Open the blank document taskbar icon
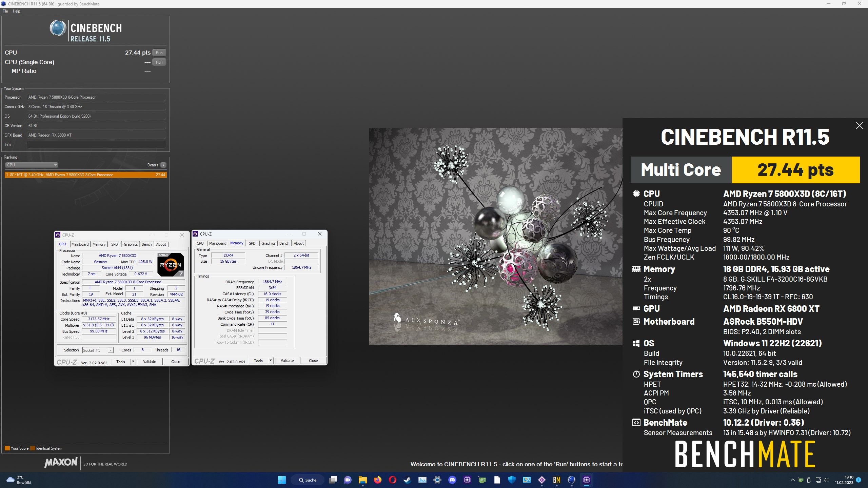868x488 pixels. tap(497, 480)
